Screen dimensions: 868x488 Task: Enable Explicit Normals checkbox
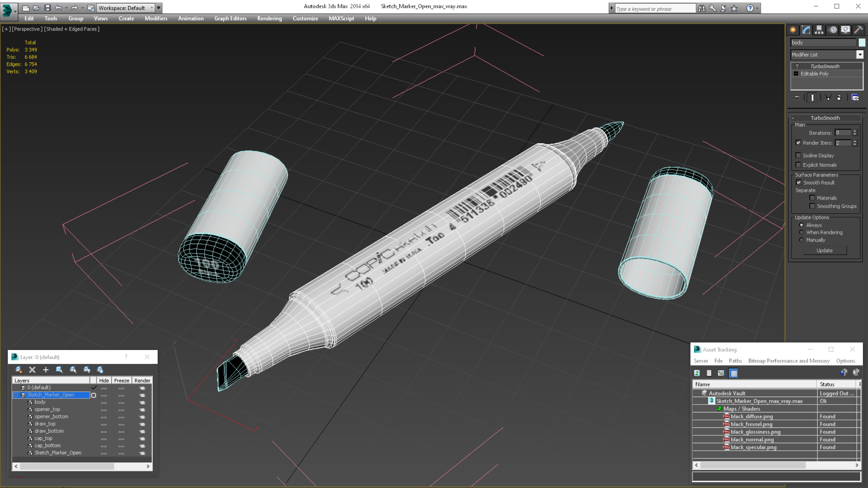pos(798,165)
